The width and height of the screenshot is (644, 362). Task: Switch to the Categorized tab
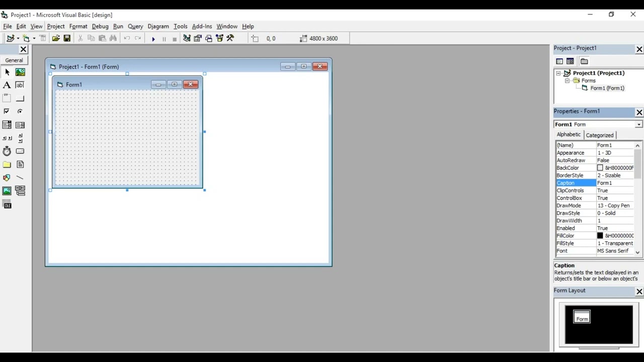(x=600, y=135)
